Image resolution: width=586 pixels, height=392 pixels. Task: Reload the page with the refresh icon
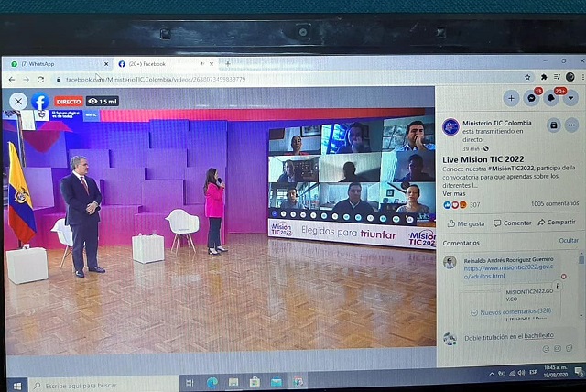tap(40, 80)
